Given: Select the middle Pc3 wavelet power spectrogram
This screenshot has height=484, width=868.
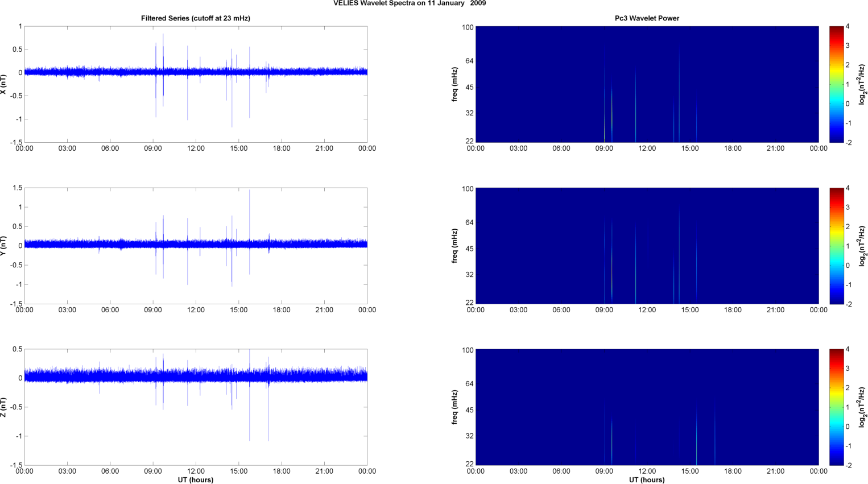Looking at the screenshot, I should 647,246.
